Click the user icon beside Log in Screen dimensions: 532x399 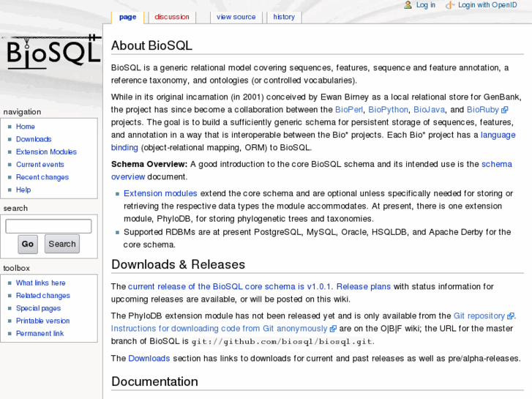pos(408,5)
